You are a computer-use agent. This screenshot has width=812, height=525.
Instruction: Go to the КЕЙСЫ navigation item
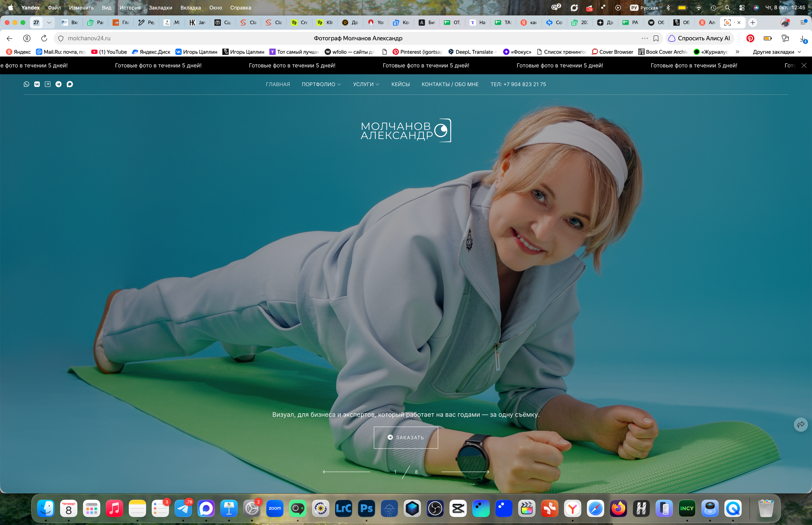[401, 84]
